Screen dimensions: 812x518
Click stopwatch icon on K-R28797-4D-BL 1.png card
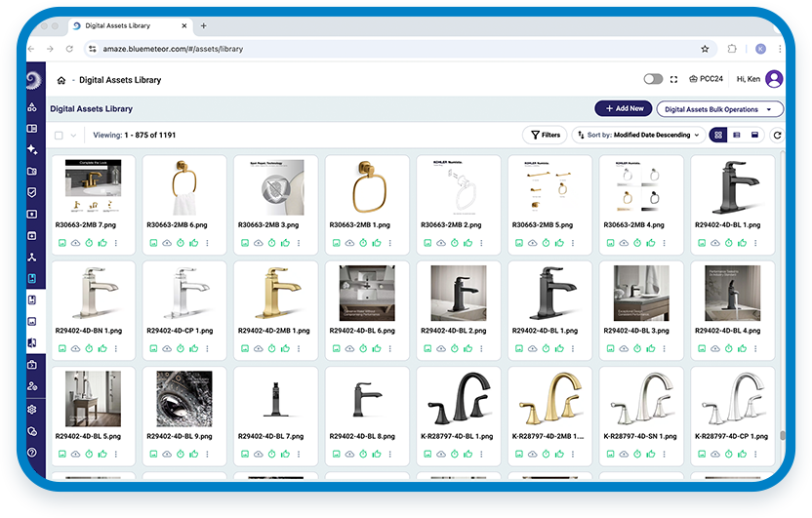[x=455, y=455]
